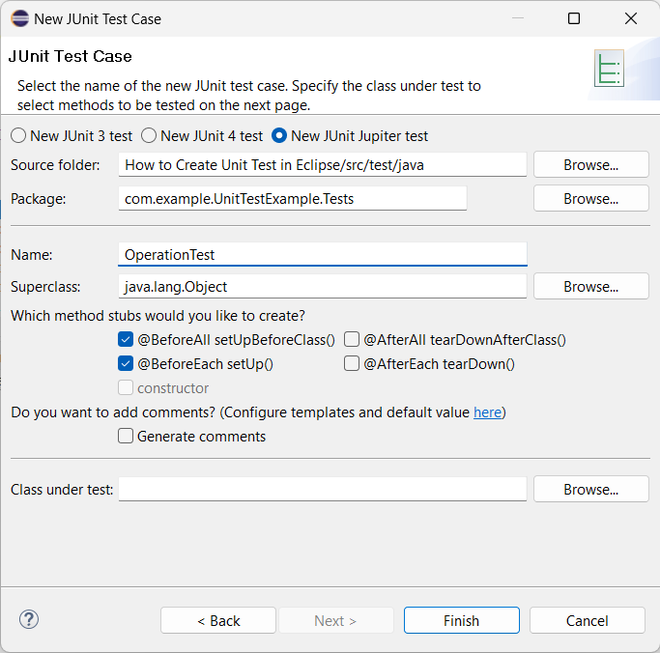Browse for the Source folder
This screenshot has width=660, height=653.
591,165
